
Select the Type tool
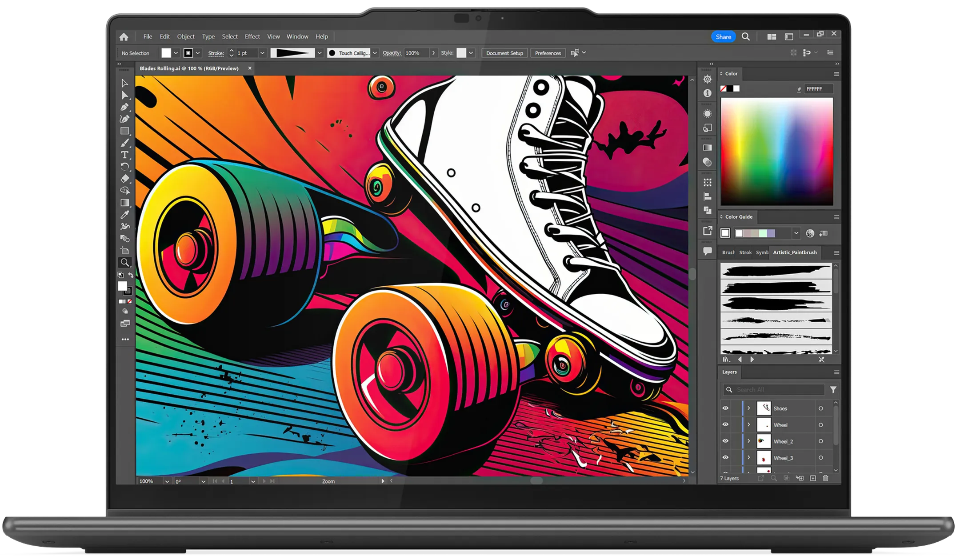125,155
